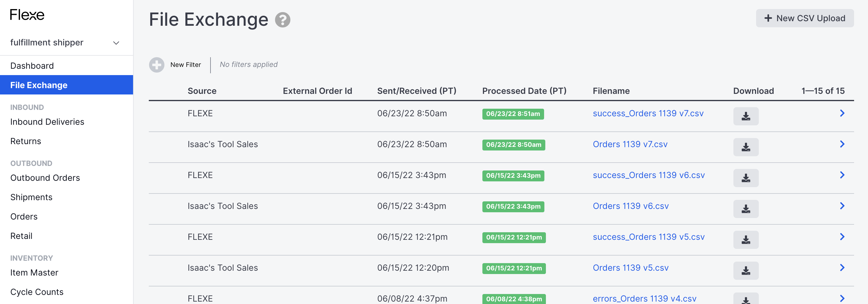Download the Orders 1139 v7.csv file
Image resolution: width=868 pixels, height=304 pixels.
(746, 147)
